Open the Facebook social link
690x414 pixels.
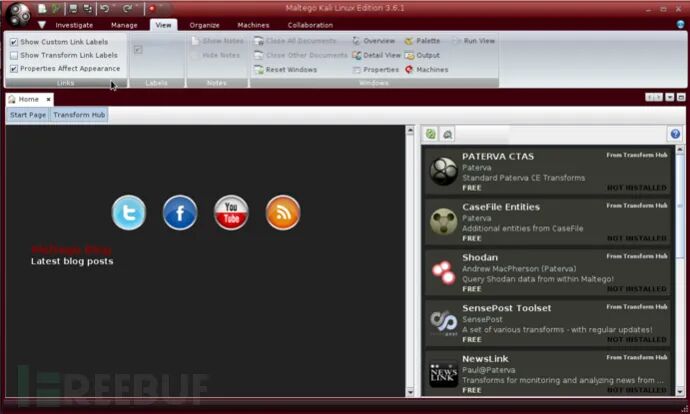click(x=180, y=212)
